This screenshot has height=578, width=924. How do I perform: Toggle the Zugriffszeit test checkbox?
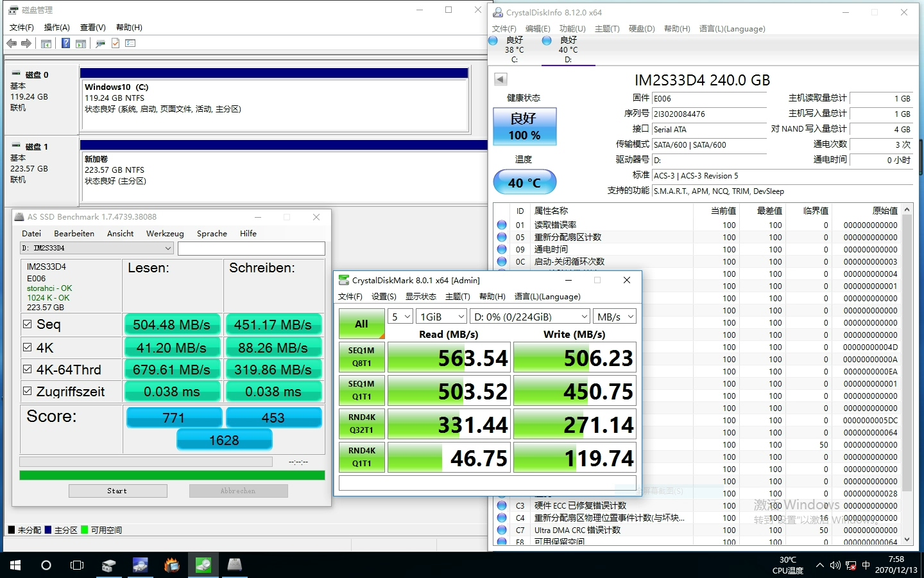27,391
